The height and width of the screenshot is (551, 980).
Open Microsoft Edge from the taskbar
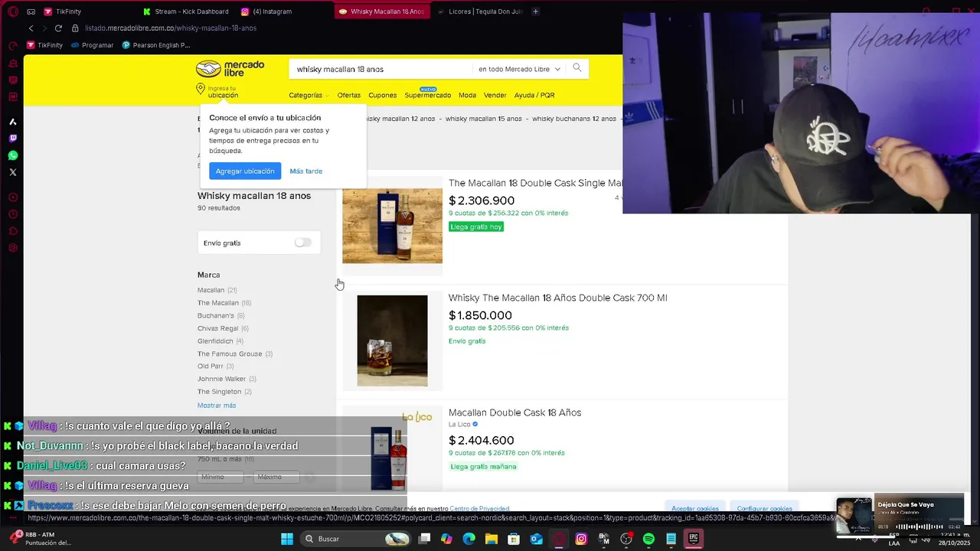coord(469,539)
